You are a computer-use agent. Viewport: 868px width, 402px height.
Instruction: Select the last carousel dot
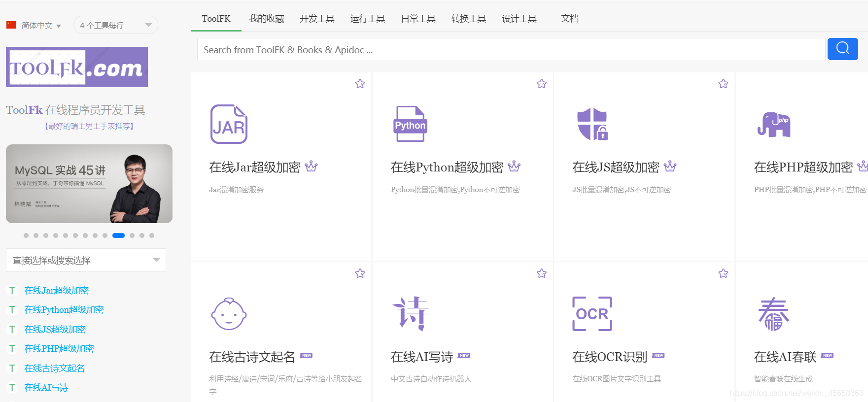coord(152,235)
